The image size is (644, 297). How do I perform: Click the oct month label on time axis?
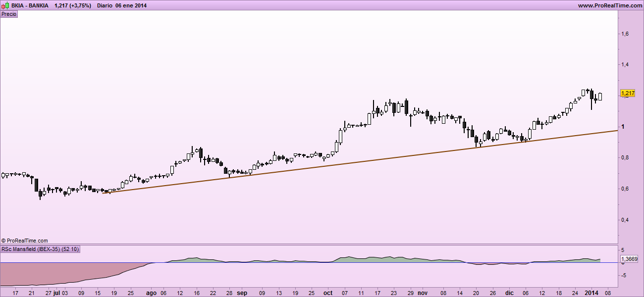[x=328, y=293]
